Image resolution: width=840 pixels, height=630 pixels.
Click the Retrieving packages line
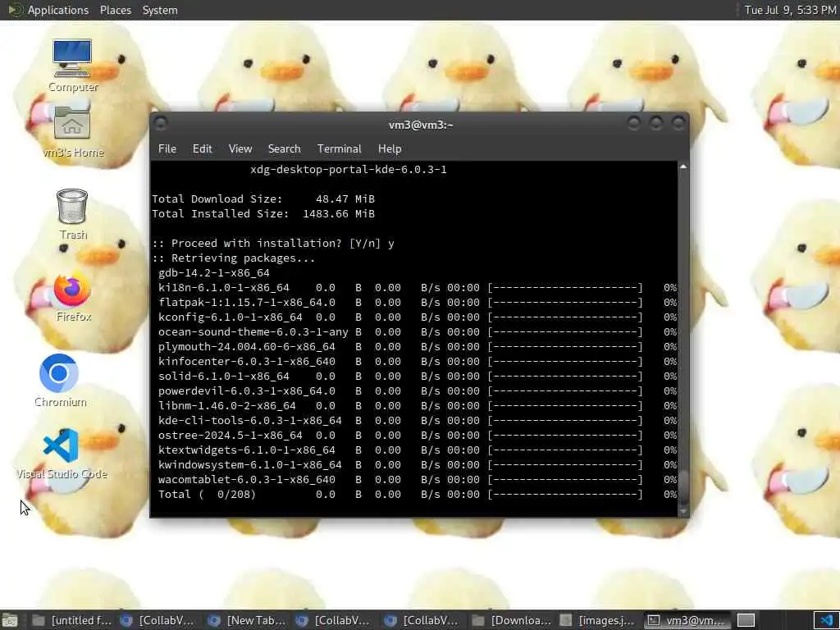[233, 258]
